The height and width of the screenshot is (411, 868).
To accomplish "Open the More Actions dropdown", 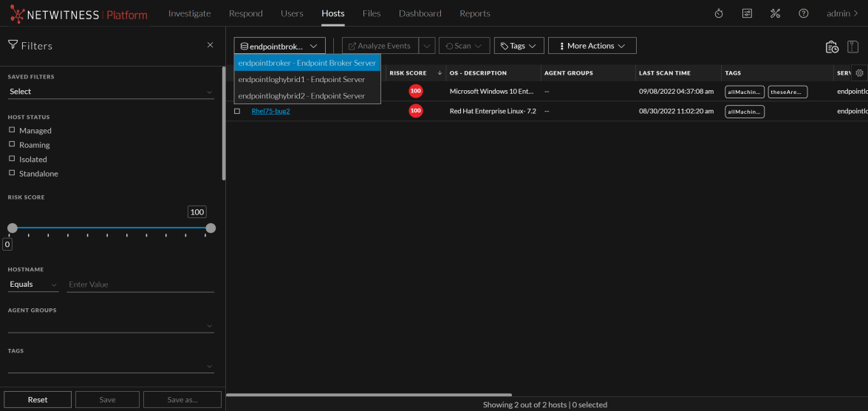I will coord(592,46).
